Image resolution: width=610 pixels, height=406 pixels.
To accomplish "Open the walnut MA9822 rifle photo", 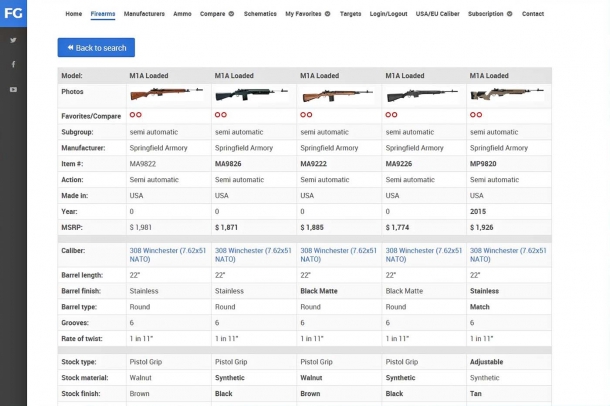I will click(167, 94).
